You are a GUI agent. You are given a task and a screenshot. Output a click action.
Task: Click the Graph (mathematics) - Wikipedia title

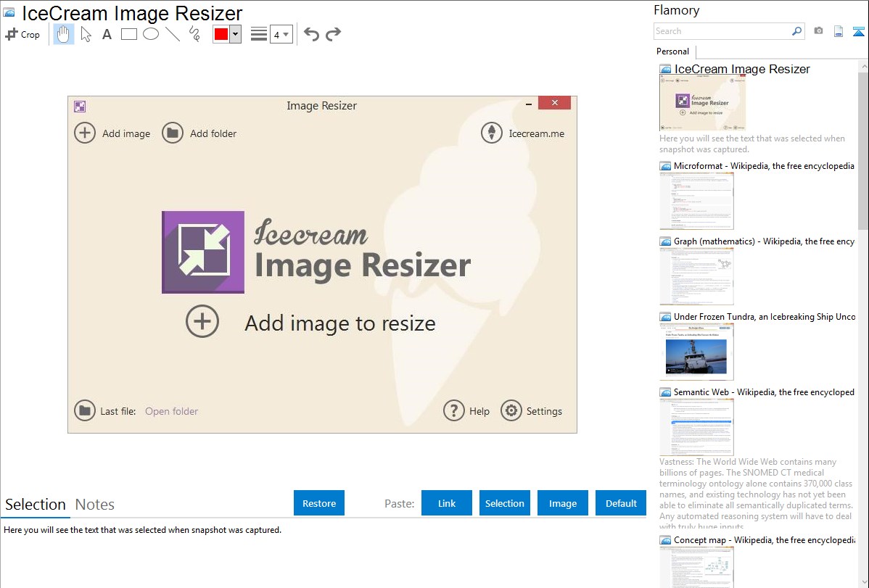[764, 241]
